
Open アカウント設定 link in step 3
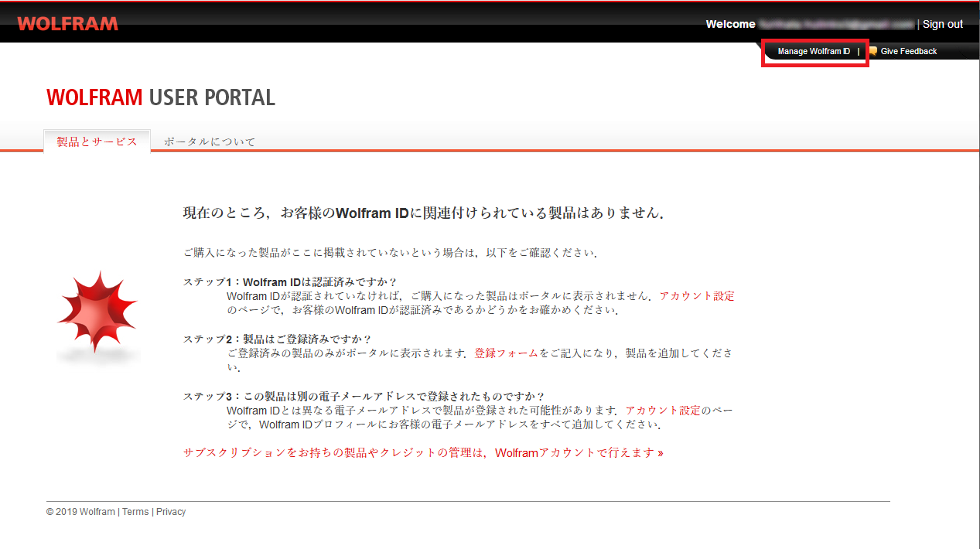click(x=662, y=410)
